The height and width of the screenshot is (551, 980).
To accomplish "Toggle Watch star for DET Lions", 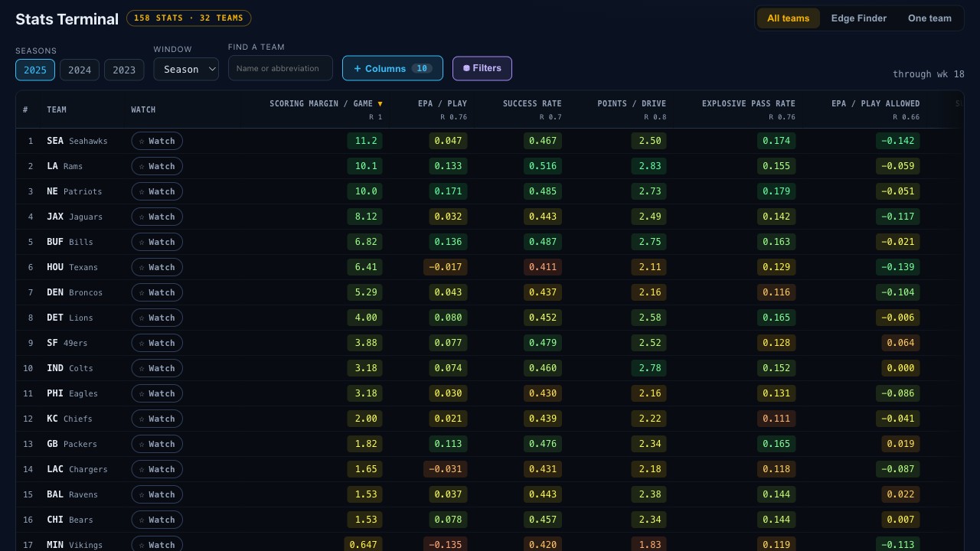I will coord(157,318).
